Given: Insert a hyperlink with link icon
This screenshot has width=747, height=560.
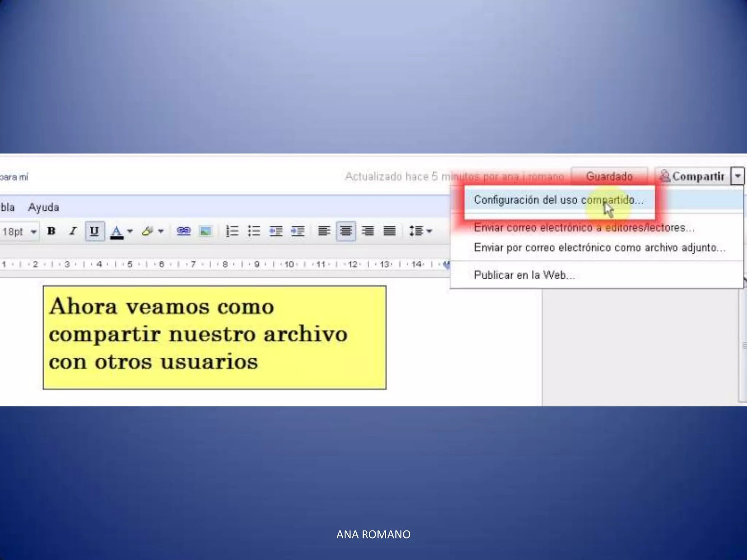Looking at the screenshot, I should 183,231.
